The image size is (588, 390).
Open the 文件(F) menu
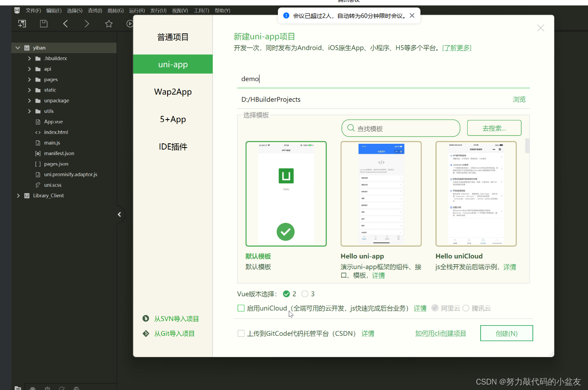point(33,10)
